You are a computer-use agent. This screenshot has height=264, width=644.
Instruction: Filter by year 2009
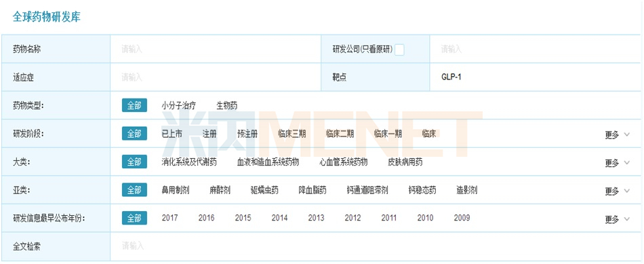(462, 218)
